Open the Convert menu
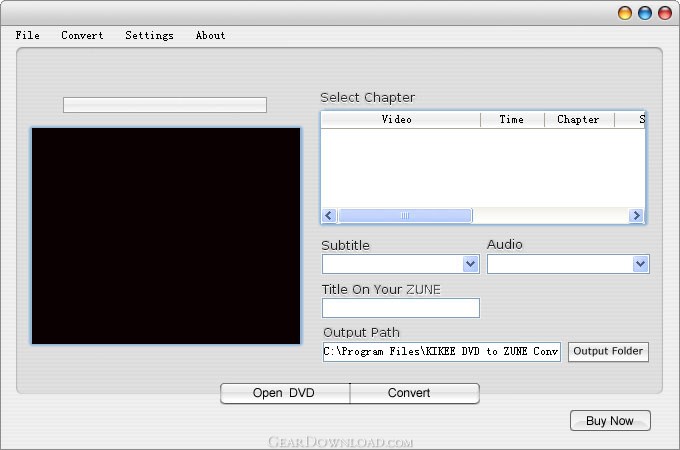Viewport: 680px width, 450px height. 82,36
